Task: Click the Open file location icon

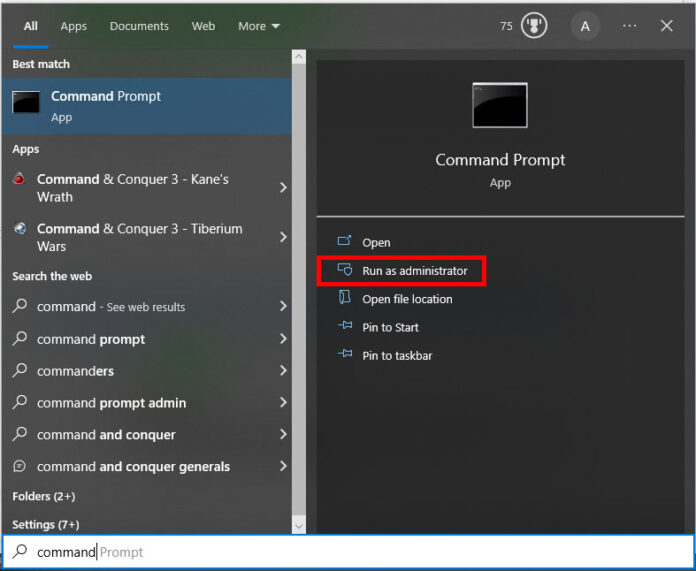Action: tap(345, 298)
